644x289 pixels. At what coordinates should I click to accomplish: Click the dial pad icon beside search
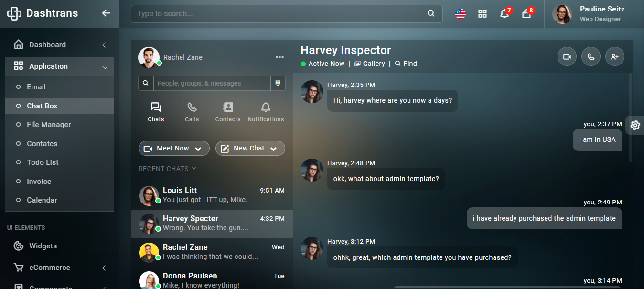[278, 83]
